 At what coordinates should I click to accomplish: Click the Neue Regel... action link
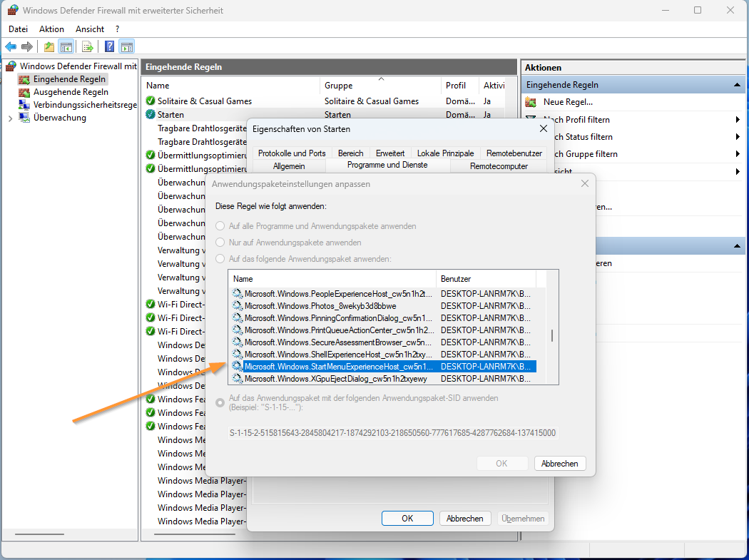(568, 102)
